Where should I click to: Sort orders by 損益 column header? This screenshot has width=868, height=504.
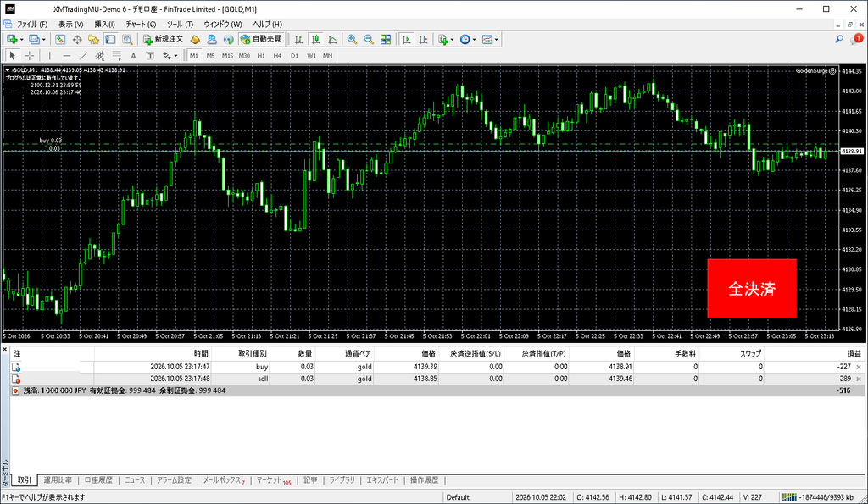click(854, 353)
